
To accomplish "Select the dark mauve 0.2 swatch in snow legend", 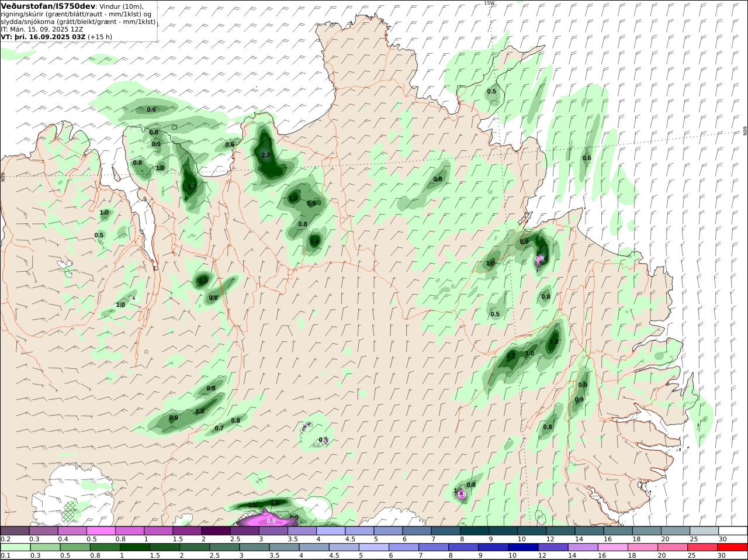I will click(15, 531).
